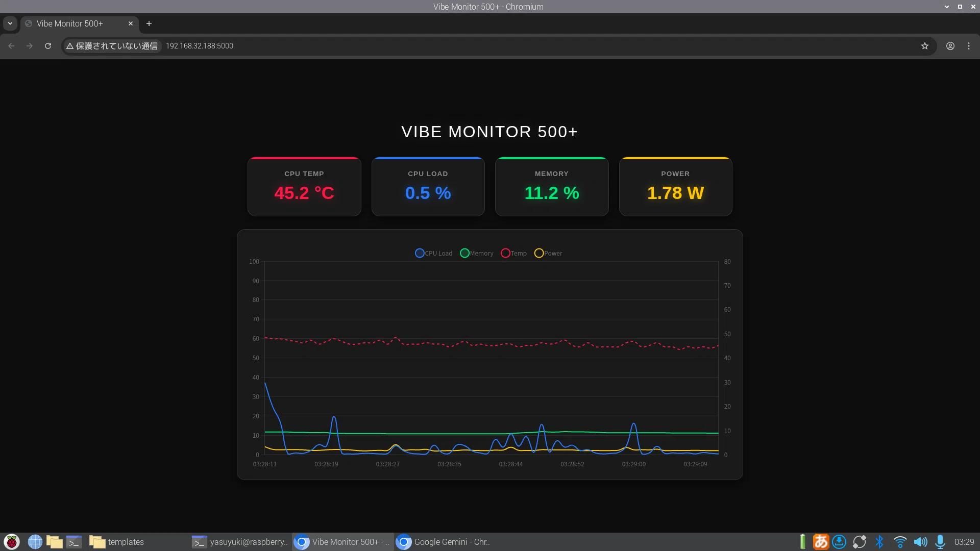Launch the web browser globe icon in taskbar

(x=35, y=542)
